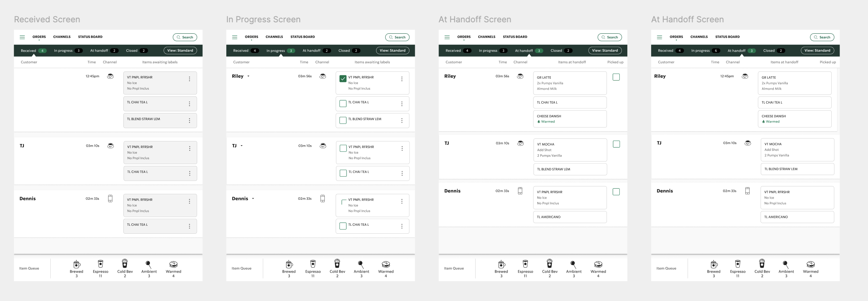This screenshot has height=301, width=868.
Task: Expand Riley's dropdown arrow on In Progress Screen
Action: click(x=248, y=76)
